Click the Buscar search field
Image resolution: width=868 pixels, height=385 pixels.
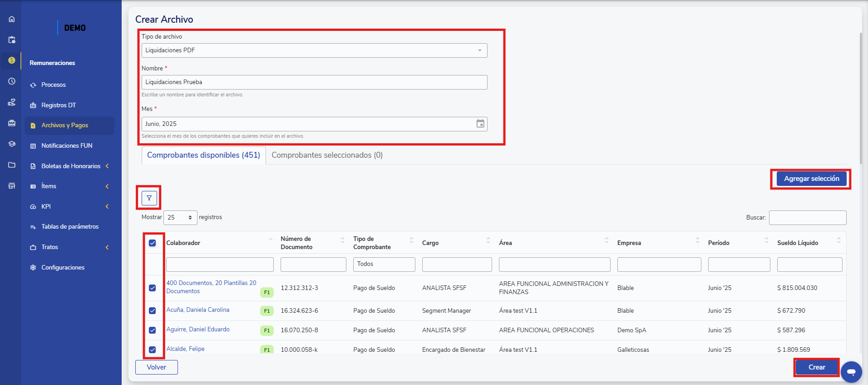807,218
